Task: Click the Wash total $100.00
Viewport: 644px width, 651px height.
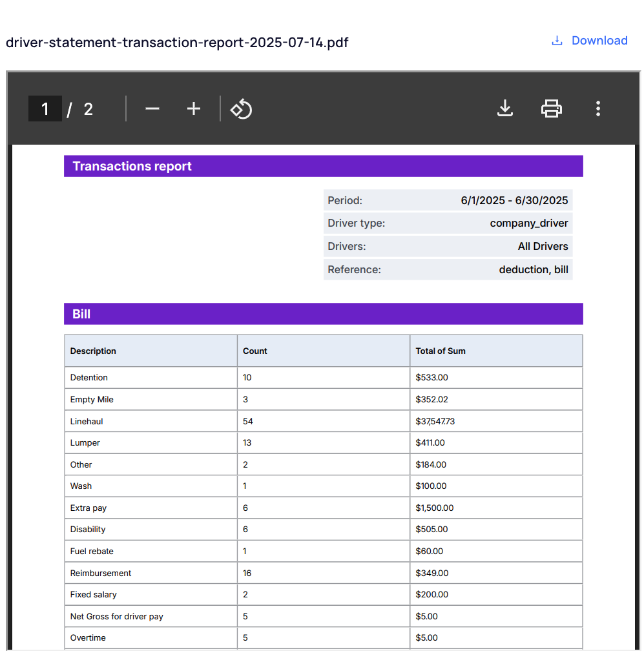Action: point(431,486)
